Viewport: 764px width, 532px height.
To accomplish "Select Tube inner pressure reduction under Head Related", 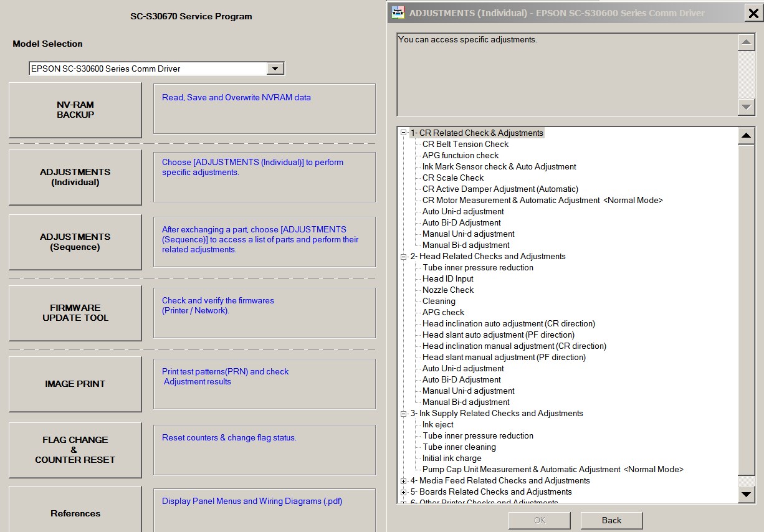I will [478, 267].
